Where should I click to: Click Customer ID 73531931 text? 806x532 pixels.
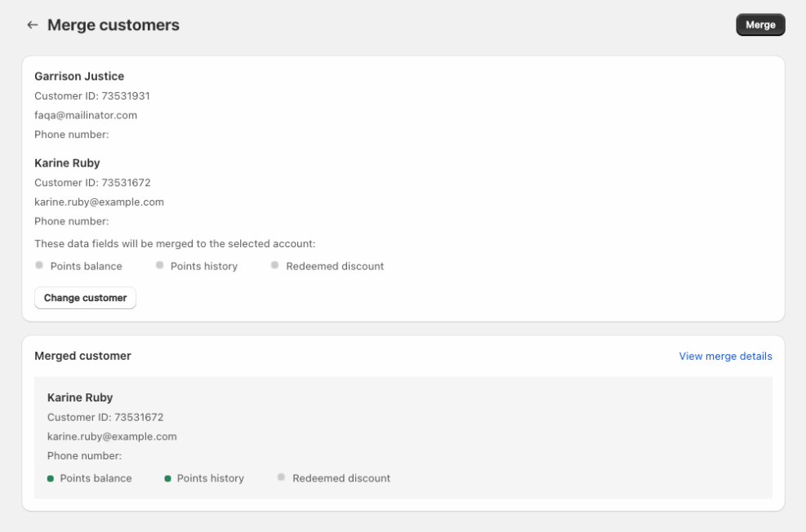[92, 96]
